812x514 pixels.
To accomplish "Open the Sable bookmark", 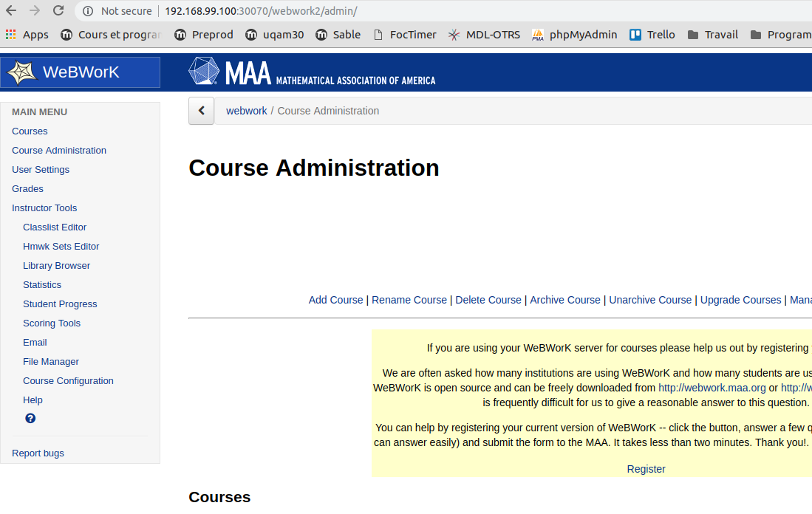I will 338,35.
